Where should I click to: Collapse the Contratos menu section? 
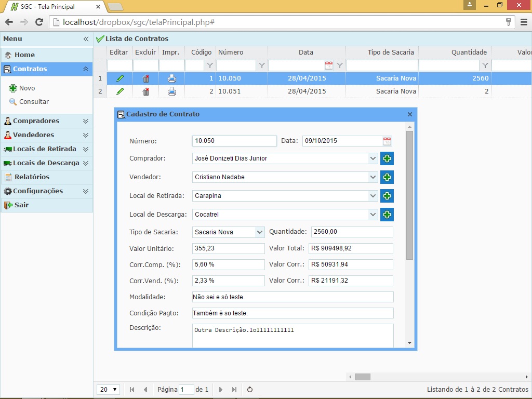86,69
